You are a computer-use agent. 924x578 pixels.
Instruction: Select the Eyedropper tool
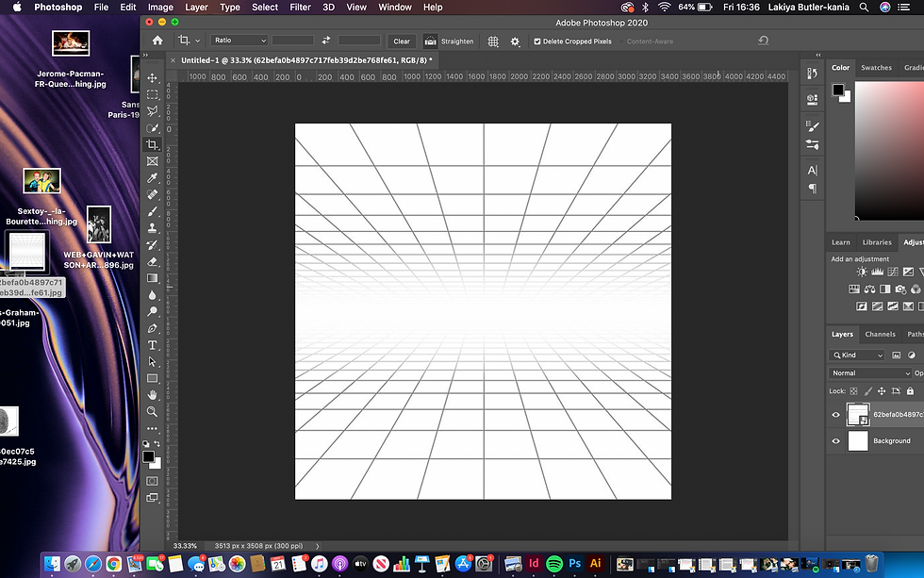click(x=152, y=177)
